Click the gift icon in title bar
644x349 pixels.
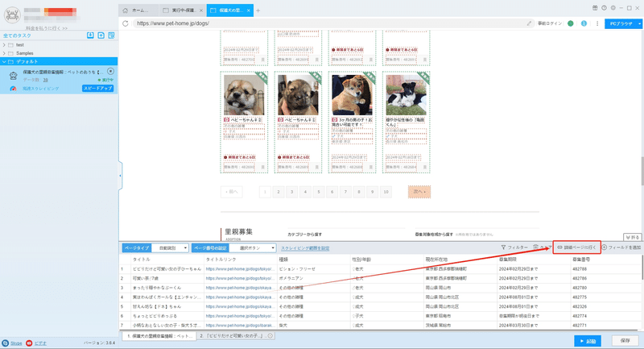pos(595,8)
